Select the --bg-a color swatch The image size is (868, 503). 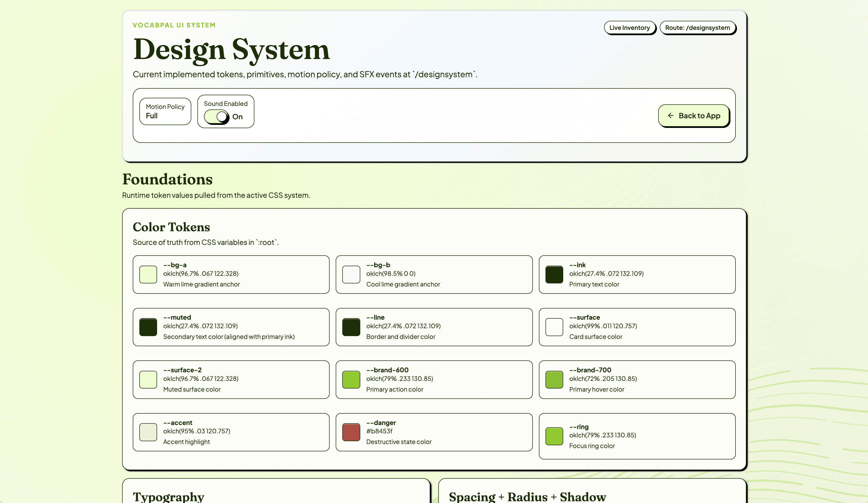148,274
